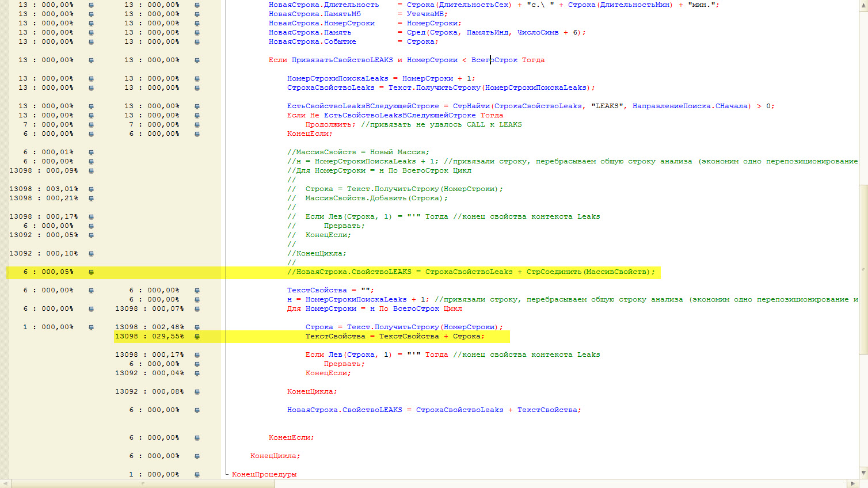
Task: Select the measurement value 13098 : 003,01%
Action: click(44, 189)
